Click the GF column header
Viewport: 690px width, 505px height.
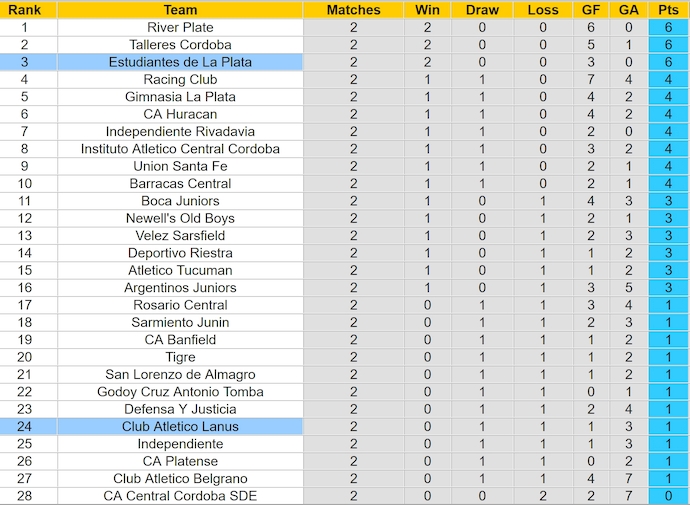[591, 10]
